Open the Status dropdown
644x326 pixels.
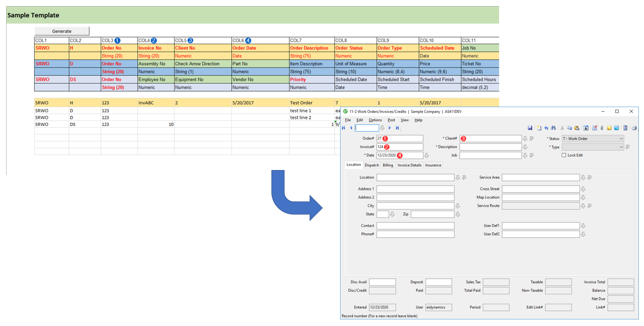[x=621, y=139]
